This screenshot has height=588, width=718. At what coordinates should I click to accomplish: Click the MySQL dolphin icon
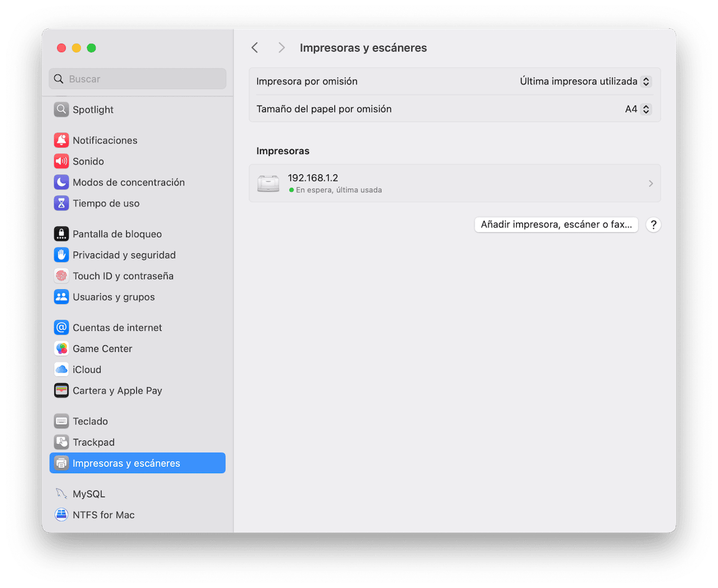(x=61, y=494)
